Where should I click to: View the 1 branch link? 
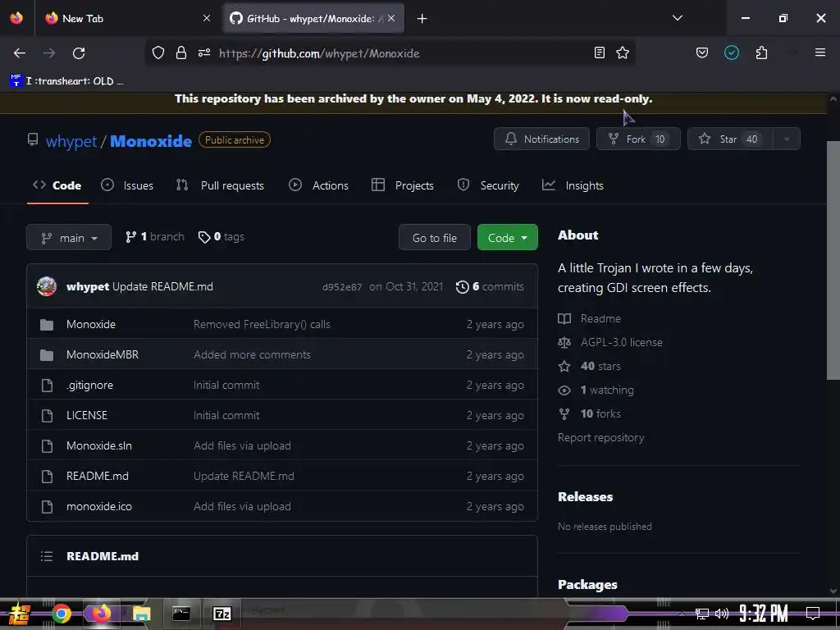[155, 237]
